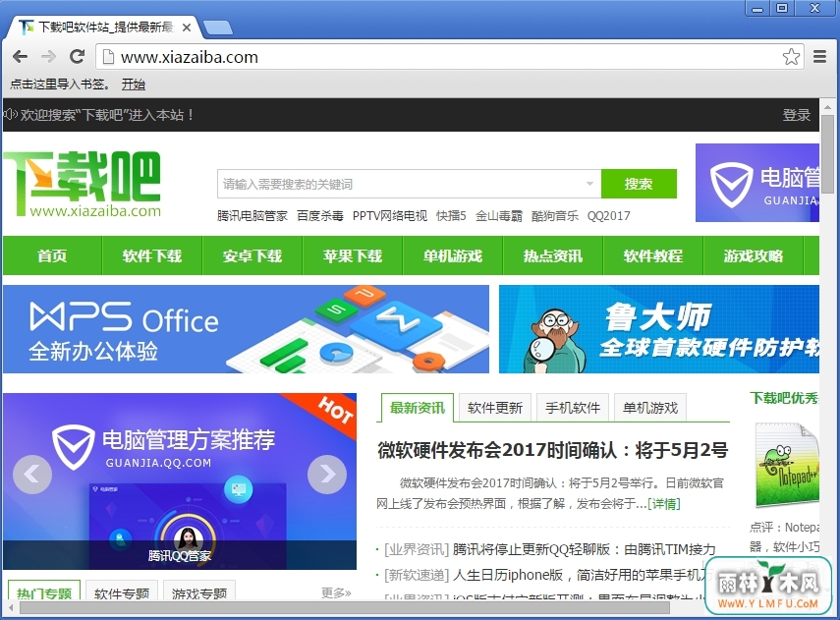This screenshot has height=620, width=840.
Task: Click the vertical scrollbar thumb
Action: [x=828, y=154]
